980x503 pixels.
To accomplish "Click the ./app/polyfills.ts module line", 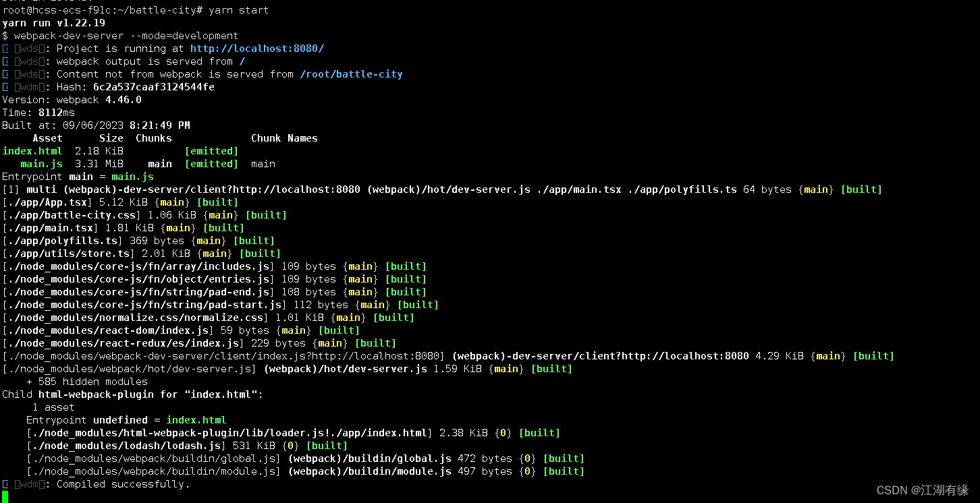I will click(138, 241).
